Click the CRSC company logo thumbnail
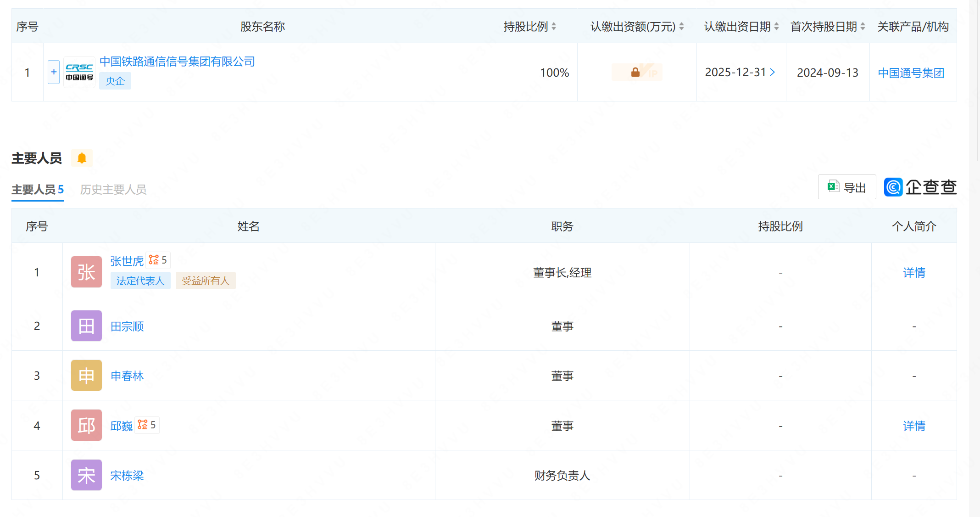This screenshot has height=517, width=980. pyautogui.click(x=79, y=72)
